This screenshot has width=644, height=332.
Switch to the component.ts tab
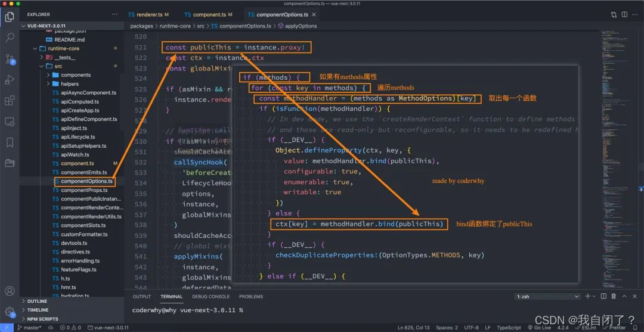click(x=208, y=14)
